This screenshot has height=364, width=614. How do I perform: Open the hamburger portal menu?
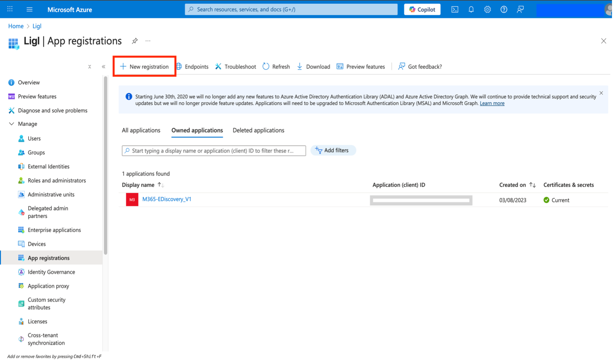tap(30, 9)
